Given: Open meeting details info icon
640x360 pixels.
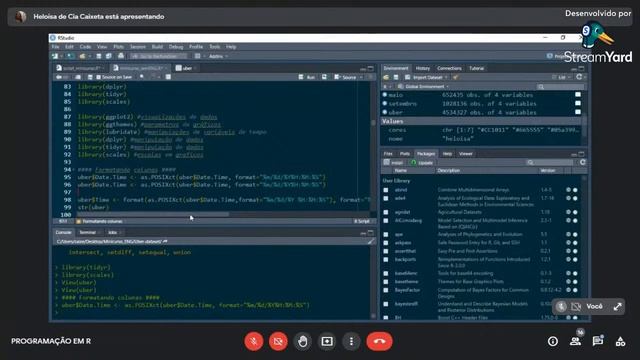Looking at the screenshot, I should click(x=553, y=341).
